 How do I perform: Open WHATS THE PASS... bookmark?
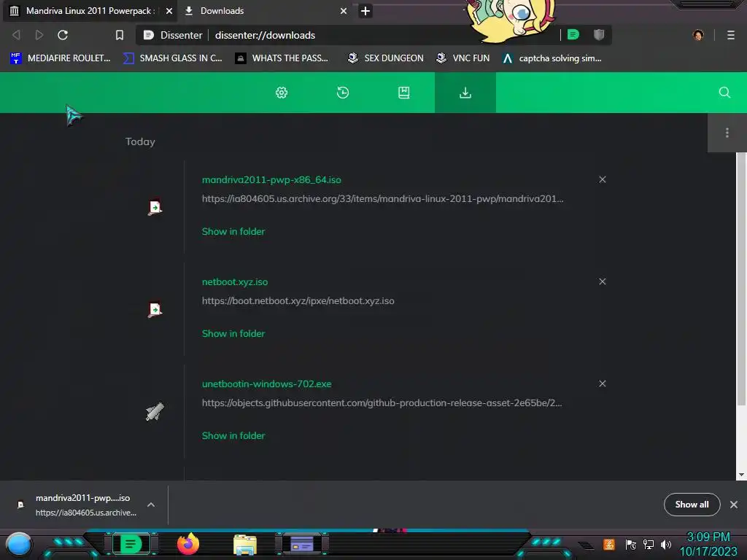coord(282,58)
